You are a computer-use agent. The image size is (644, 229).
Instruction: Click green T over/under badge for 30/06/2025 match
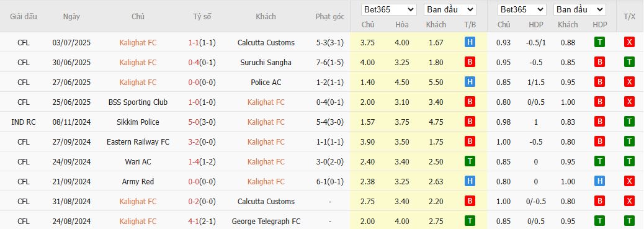coord(629,63)
